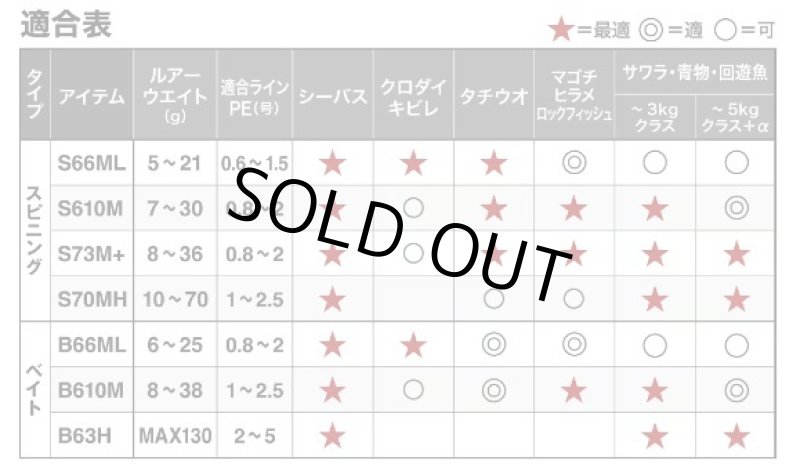Click the star in B63H シーバス cell
The width and height of the screenshot is (800, 471).
(333, 436)
